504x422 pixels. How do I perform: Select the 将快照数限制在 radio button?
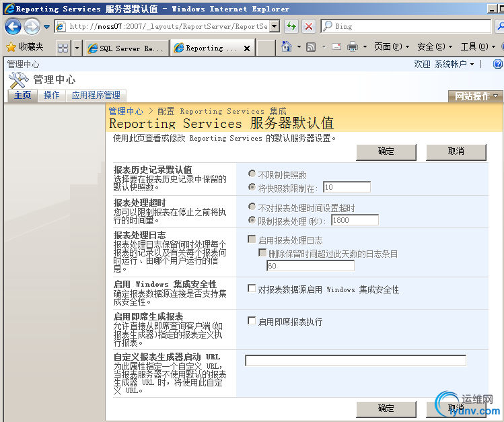[252, 186]
